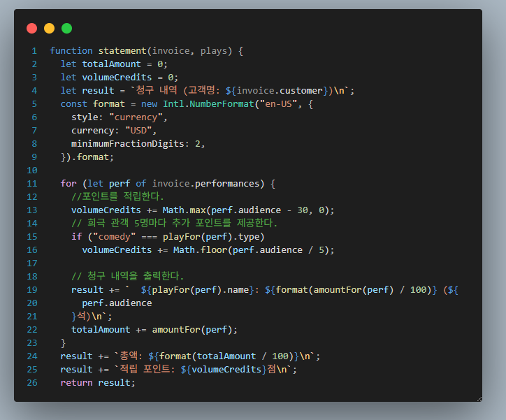Screen dimensions: 506x420
Task: Click '.format' on line 9
Action: pyautogui.click(x=90, y=157)
